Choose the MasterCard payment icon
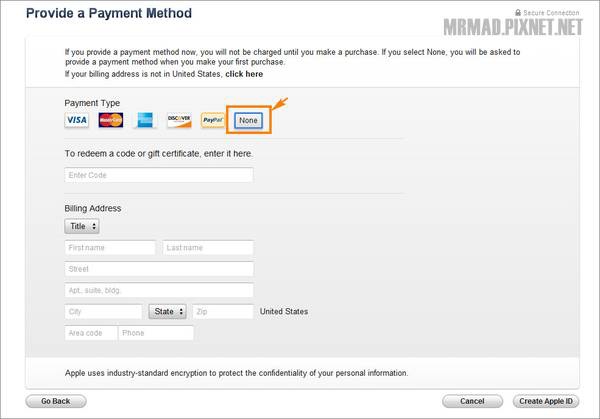 click(x=111, y=120)
